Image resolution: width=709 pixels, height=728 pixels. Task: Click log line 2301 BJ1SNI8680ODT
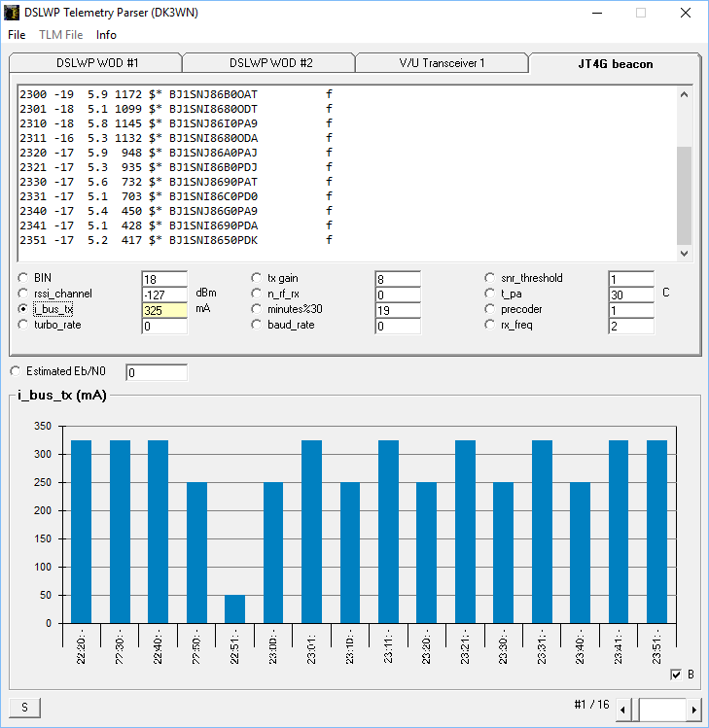[176, 109]
